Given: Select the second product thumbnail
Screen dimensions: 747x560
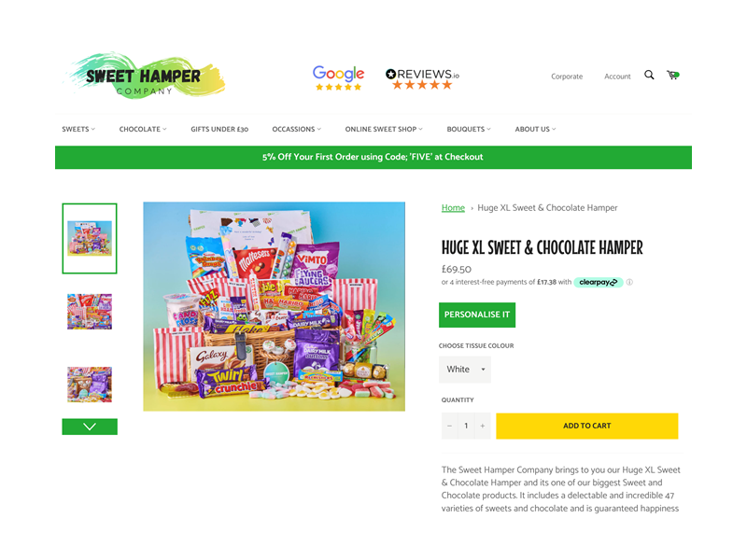Looking at the screenshot, I should point(90,312).
